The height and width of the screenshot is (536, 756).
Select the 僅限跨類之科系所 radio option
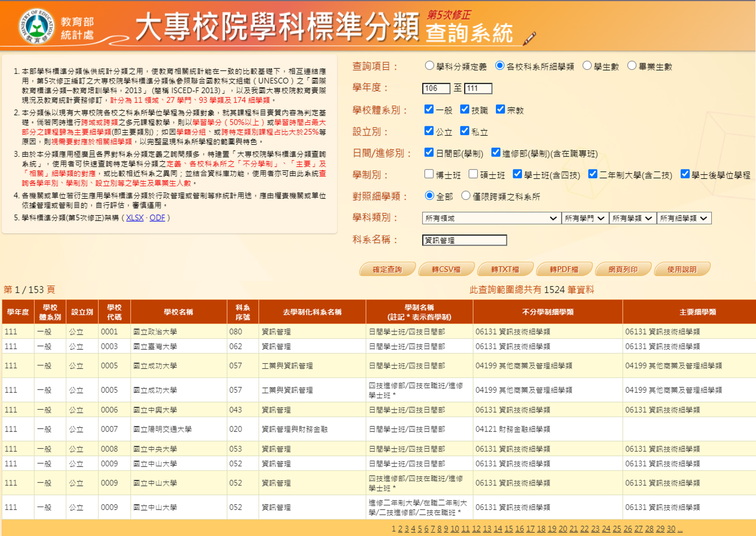465,196
